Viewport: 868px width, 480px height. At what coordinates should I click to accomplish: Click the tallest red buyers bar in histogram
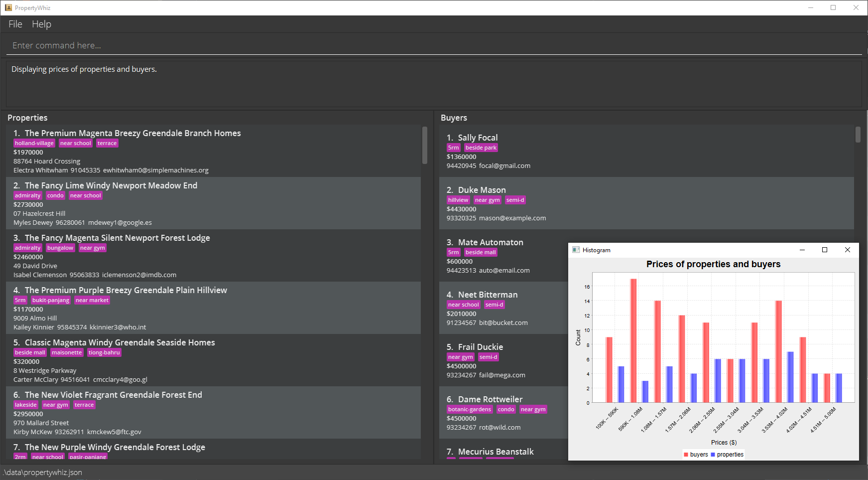click(633, 340)
